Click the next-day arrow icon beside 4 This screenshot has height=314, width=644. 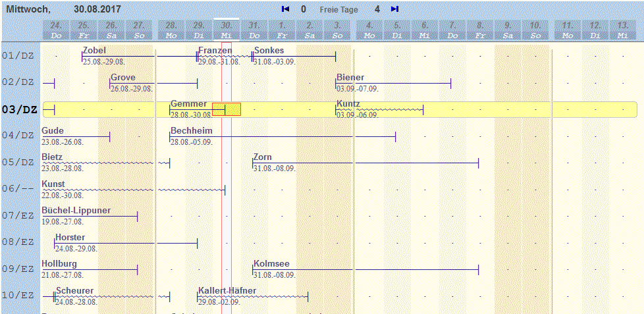(x=394, y=9)
